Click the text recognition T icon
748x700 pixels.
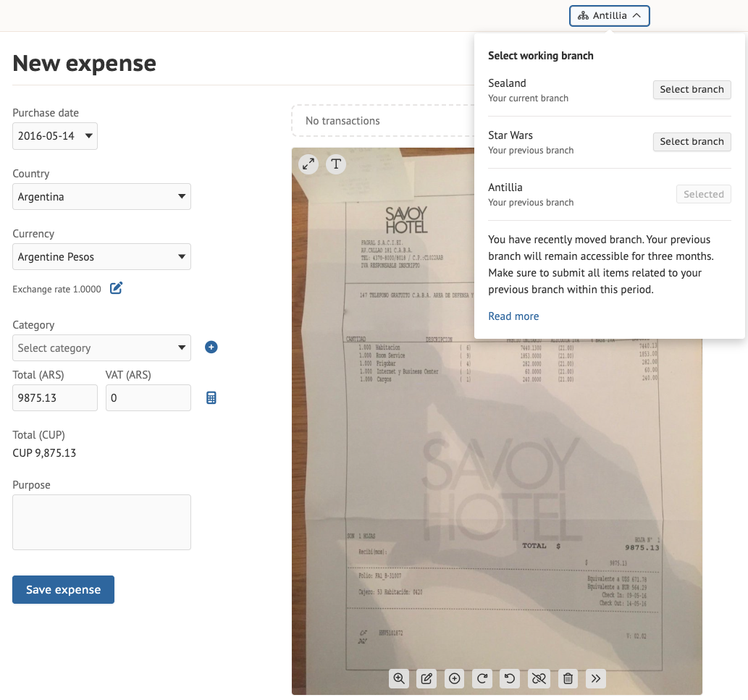pos(335,164)
